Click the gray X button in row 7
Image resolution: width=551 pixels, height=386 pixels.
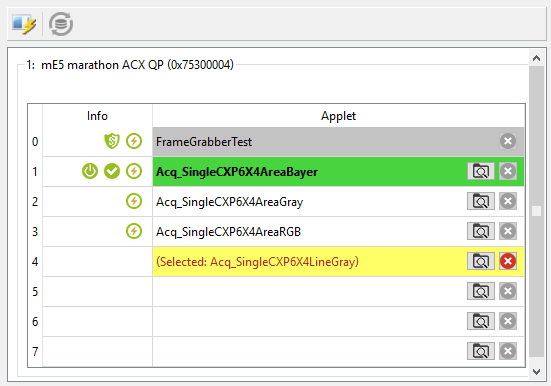tap(508, 351)
